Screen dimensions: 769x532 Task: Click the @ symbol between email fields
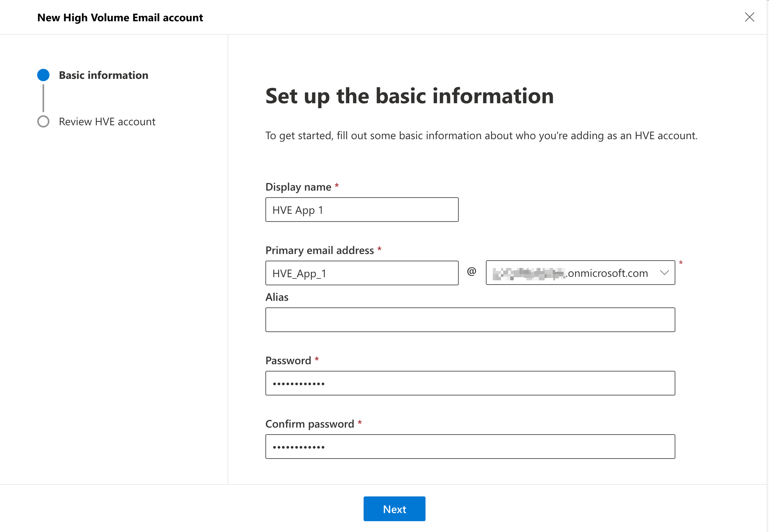472,271
